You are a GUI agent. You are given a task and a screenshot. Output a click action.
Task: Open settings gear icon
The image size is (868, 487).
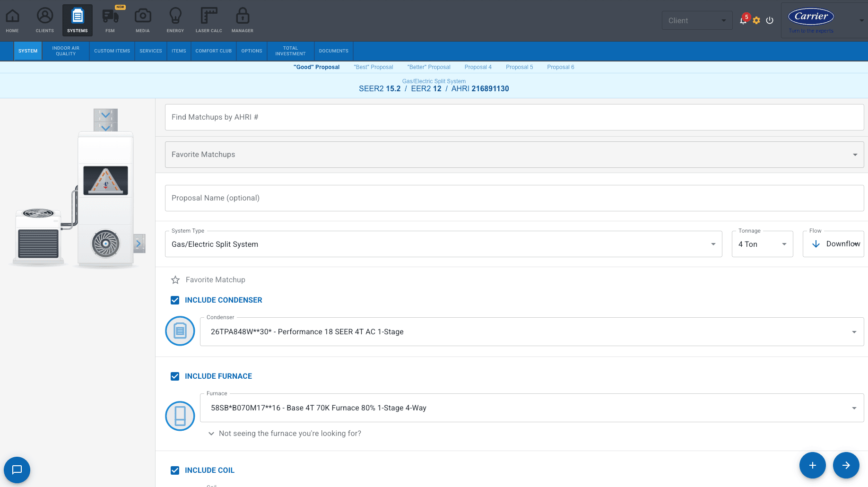[x=756, y=20]
